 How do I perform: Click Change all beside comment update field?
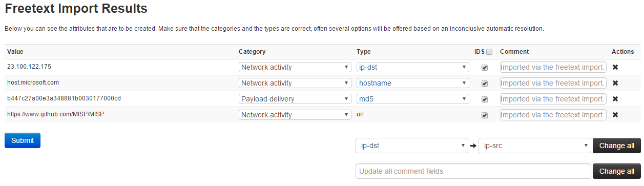617,171
